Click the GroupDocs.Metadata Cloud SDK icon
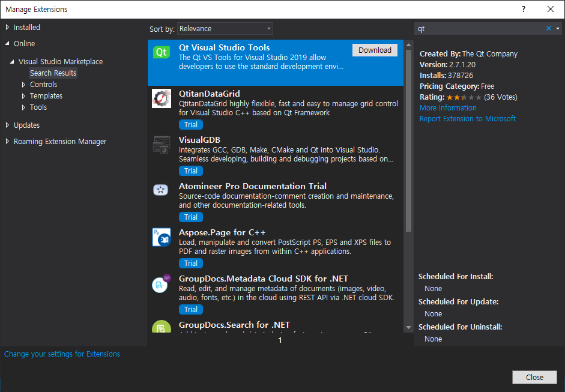Viewport: 565px width, 392px height. coord(161,283)
